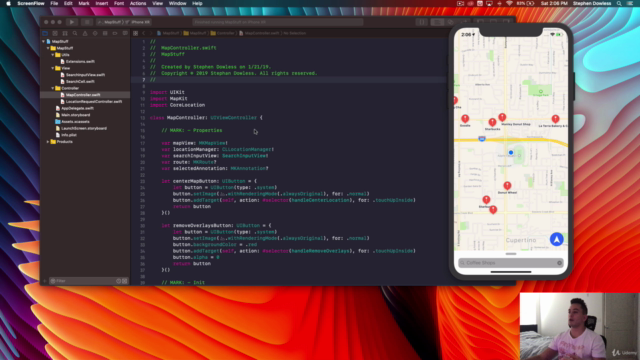Open the Wi-Fi status menu
The height and width of the screenshot is (360, 640).
click(x=509, y=3)
